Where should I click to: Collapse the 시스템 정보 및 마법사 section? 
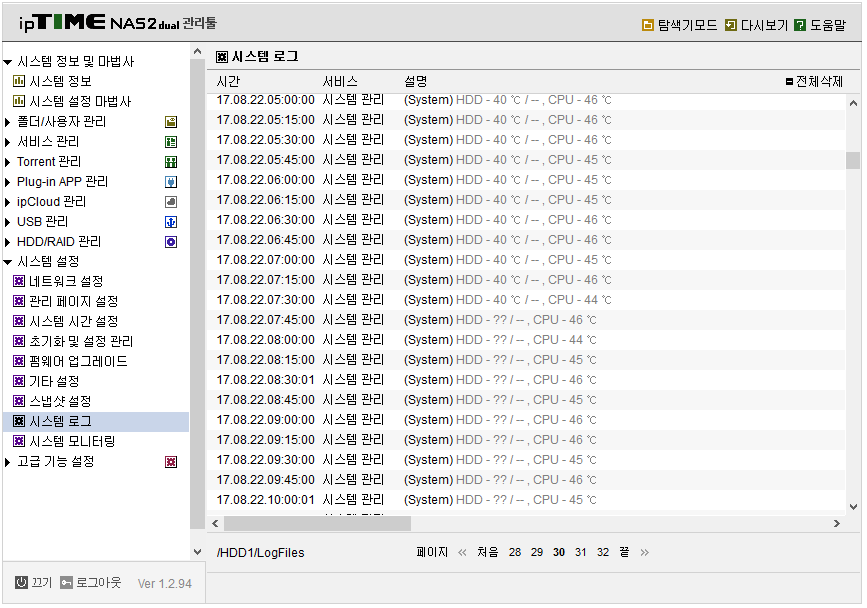(x=8, y=62)
